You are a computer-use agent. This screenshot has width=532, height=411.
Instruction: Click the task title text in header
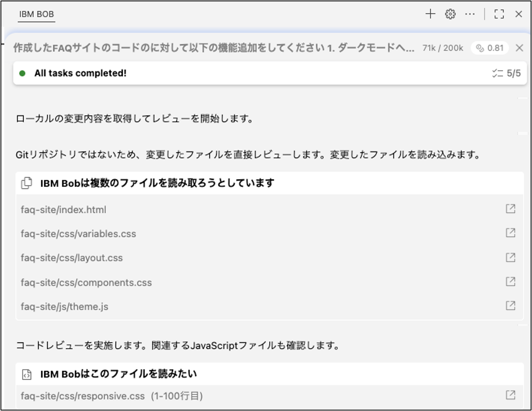coord(214,48)
